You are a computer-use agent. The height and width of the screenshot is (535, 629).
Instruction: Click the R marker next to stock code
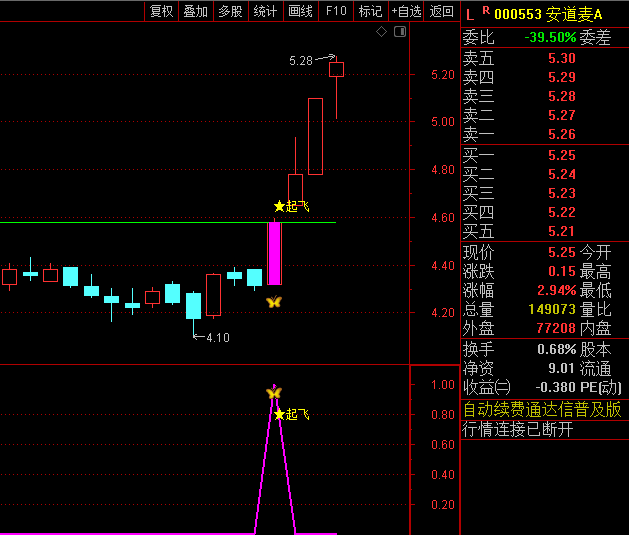click(486, 10)
